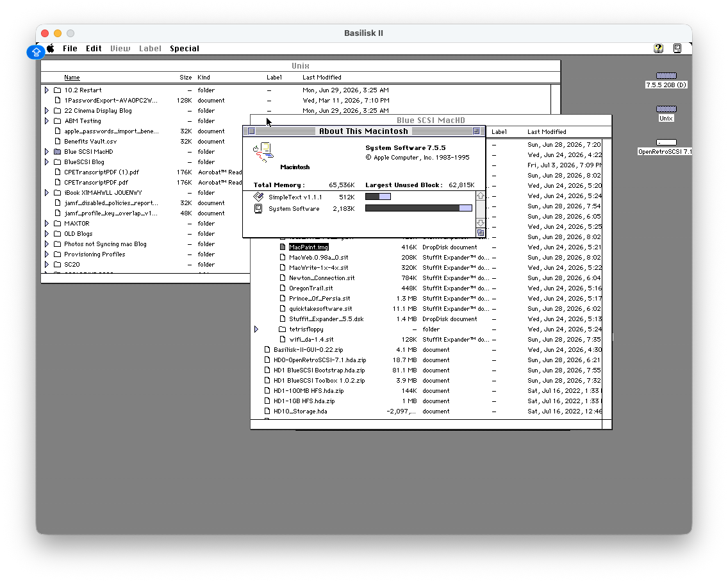
Task: Select the OregonTrail.sit file icon
Action: click(x=282, y=288)
